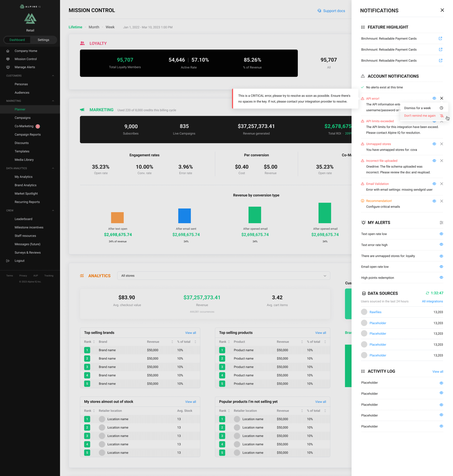Click the data sources refresh icon
The image size is (453, 476).
coord(427,293)
